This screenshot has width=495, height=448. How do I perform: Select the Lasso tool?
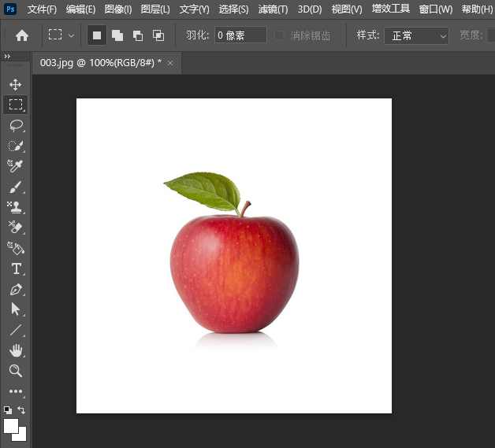[x=16, y=125]
